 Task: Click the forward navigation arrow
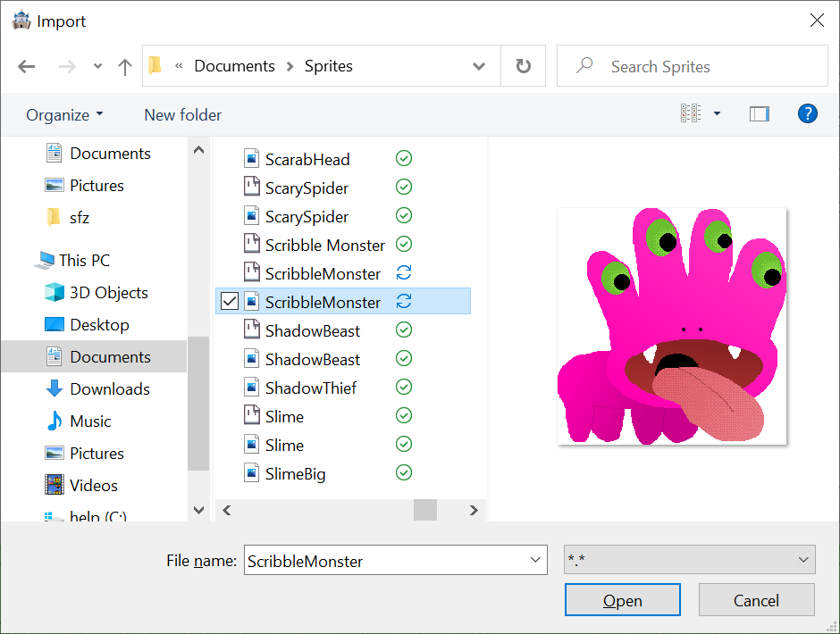[67, 66]
